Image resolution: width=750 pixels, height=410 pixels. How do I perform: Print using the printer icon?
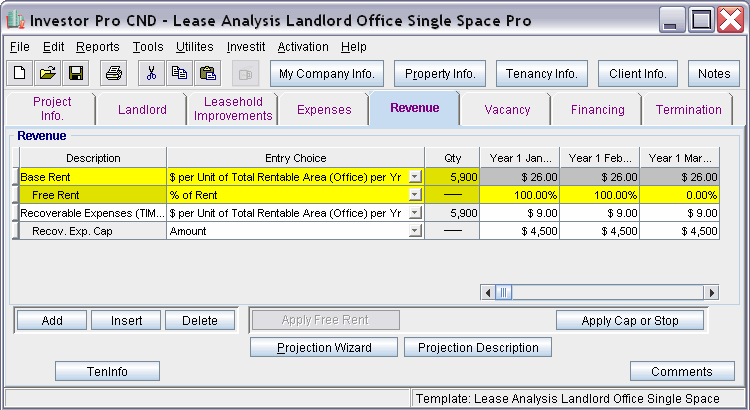pyautogui.click(x=114, y=73)
